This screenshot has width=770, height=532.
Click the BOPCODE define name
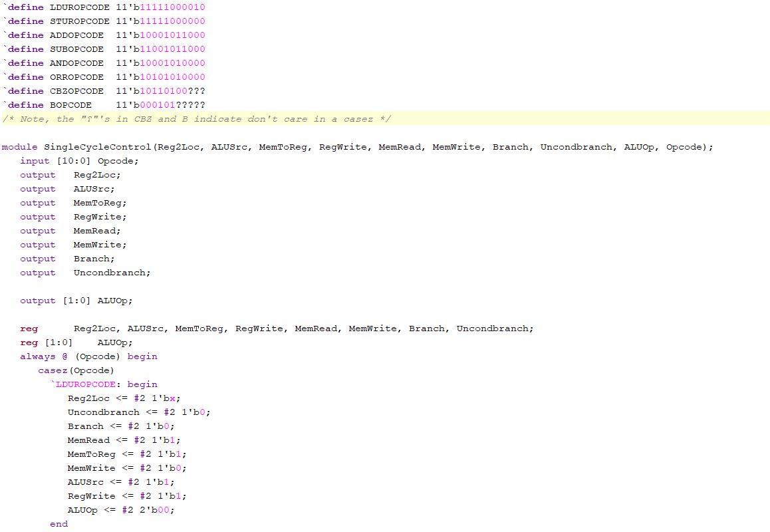click(x=70, y=105)
